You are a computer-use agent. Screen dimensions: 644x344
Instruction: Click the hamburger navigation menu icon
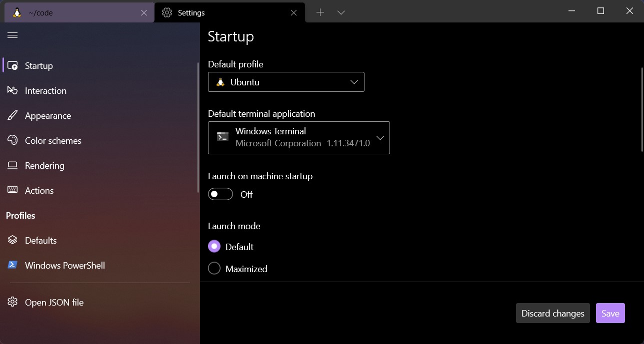tap(12, 35)
